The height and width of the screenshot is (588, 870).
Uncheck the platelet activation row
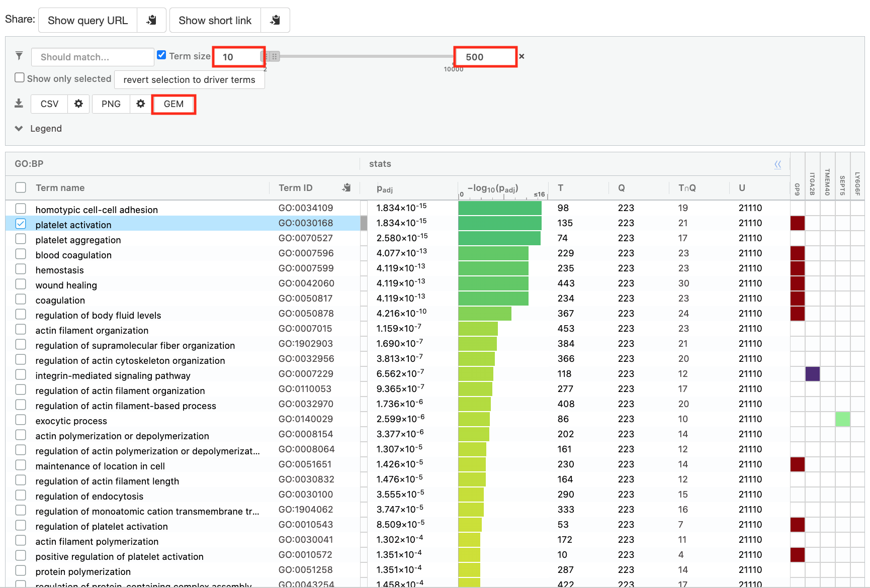point(21,224)
